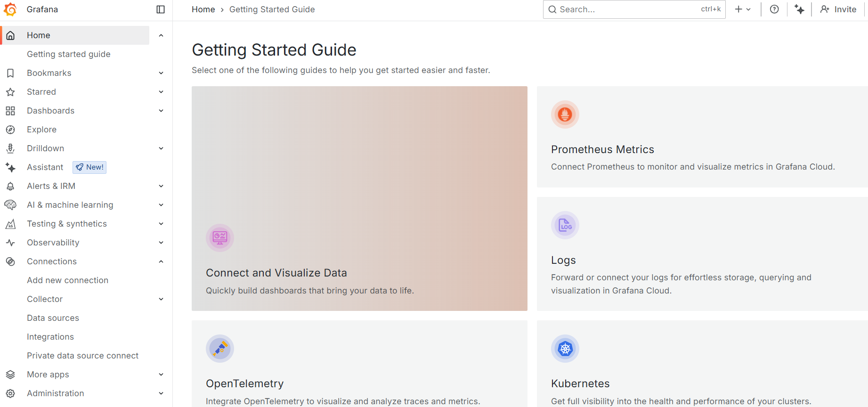Toggle the sidebar dock panel icon
868x407 pixels.
click(x=161, y=9)
